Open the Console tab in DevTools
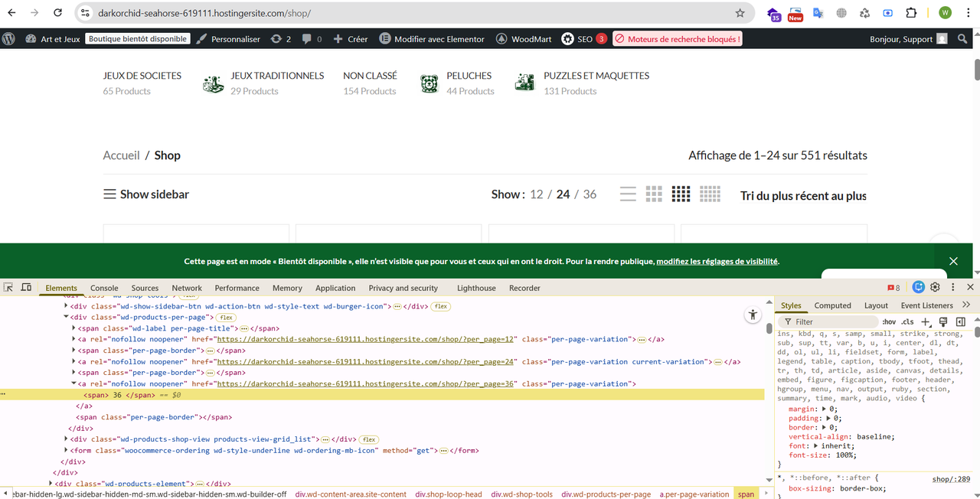Screen dimensions: 980x499 (x=105, y=288)
